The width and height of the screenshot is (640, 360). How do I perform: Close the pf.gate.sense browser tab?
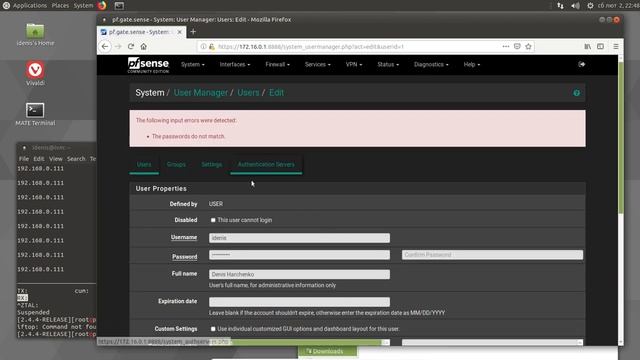[x=180, y=32]
